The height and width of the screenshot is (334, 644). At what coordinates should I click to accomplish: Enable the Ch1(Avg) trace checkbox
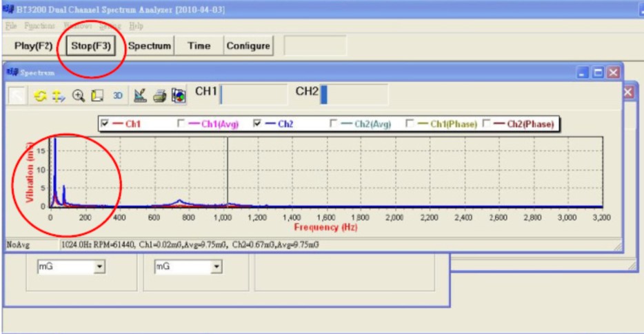(180, 124)
